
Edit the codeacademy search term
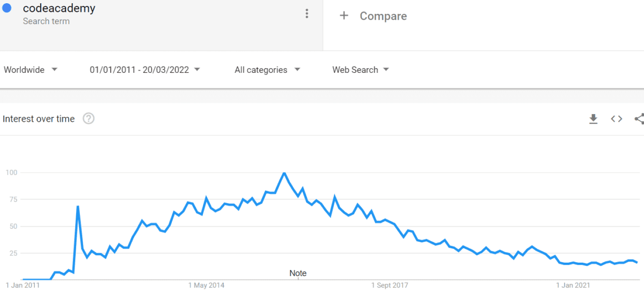coord(59,9)
